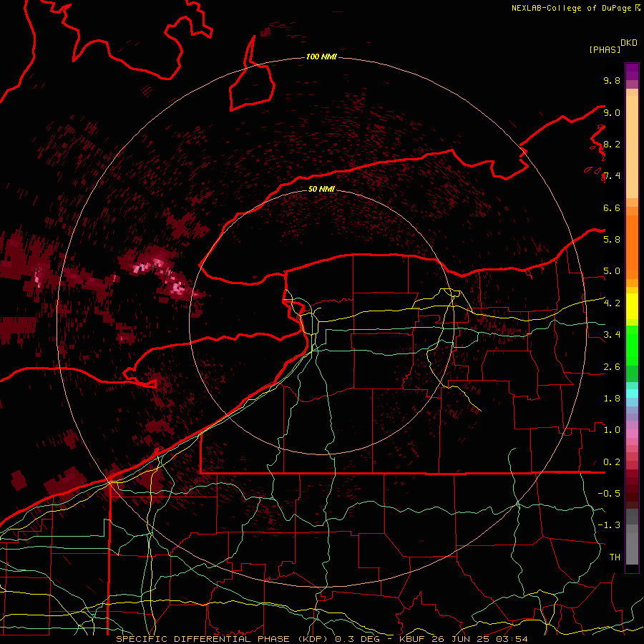
Task: Pick the bright green segment of the color bar
Action: coord(632,345)
